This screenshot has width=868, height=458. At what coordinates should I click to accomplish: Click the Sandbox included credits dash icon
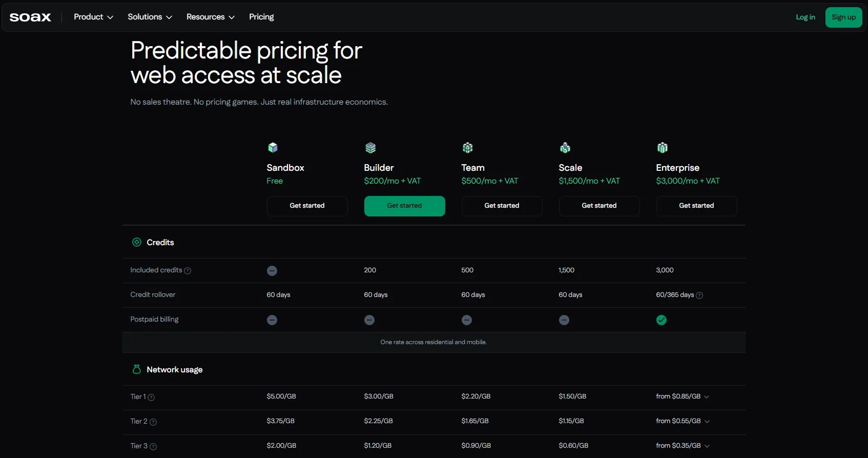[x=272, y=271]
